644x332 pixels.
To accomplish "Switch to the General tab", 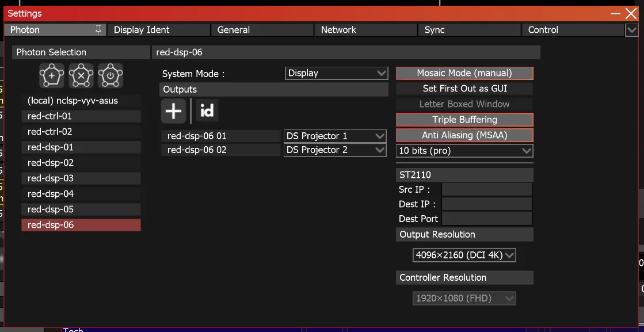I will [x=262, y=30].
